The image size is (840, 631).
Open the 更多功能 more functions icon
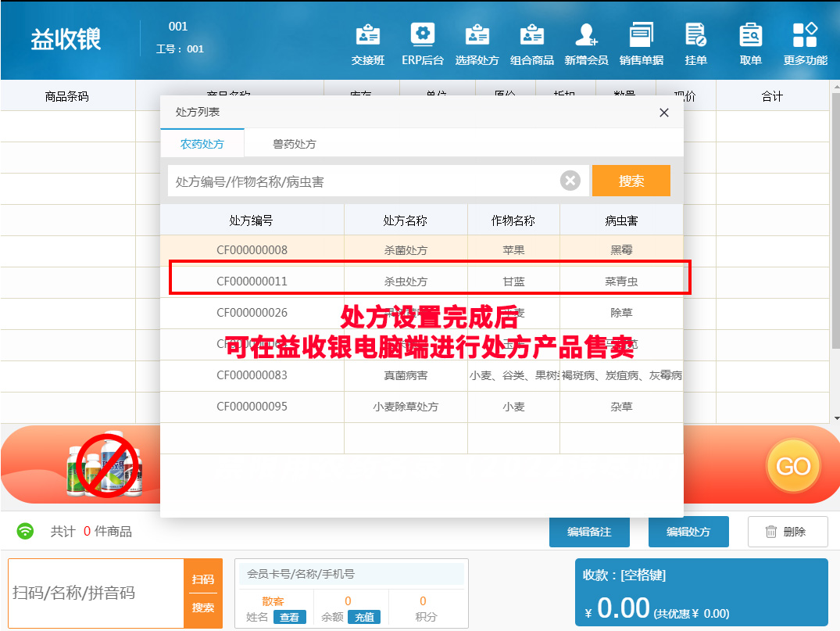pos(805,43)
